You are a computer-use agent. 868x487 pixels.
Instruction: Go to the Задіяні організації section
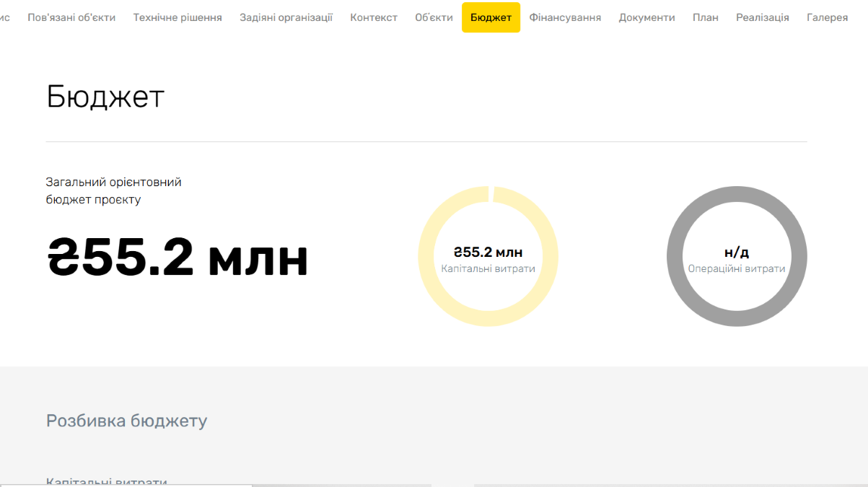[x=286, y=17]
